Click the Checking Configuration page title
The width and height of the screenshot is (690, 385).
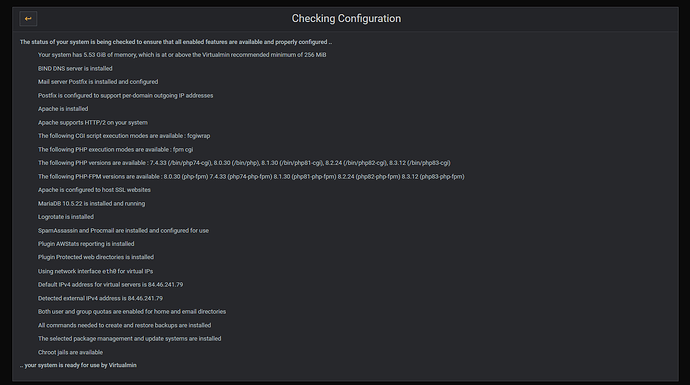346,18
